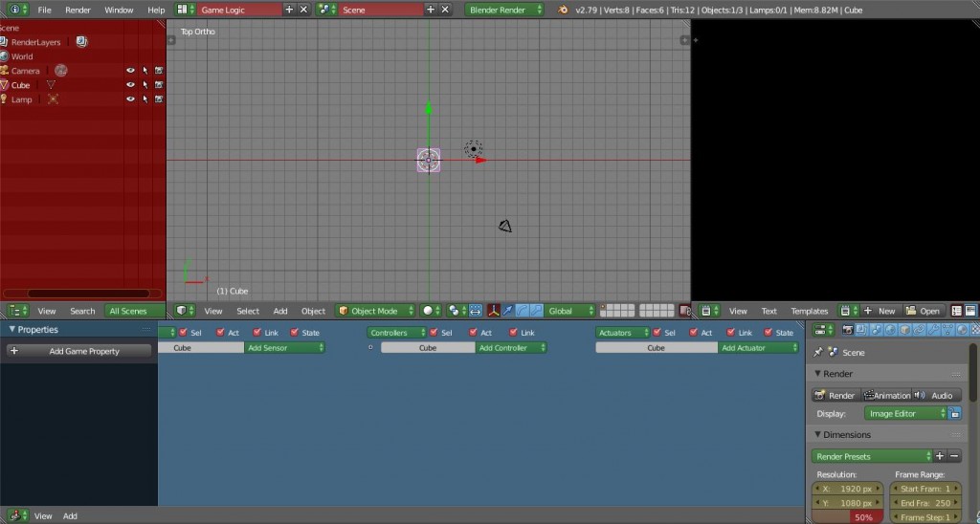Open the Object Mode dropdown
The width and height of the screenshot is (980, 524).
point(376,311)
